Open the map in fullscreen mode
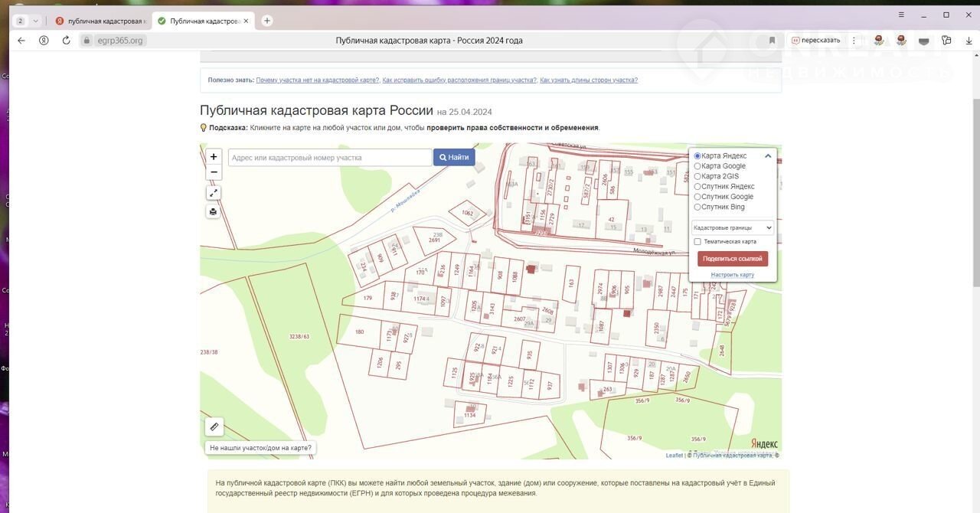This screenshot has width=980, height=513. coord(214,193)
